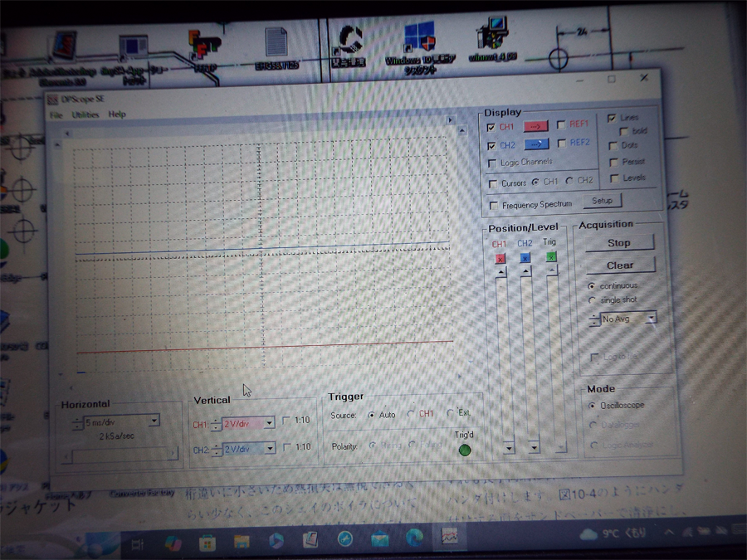Click the Clear button
The image size is (747, 560).
coord(619,265)
